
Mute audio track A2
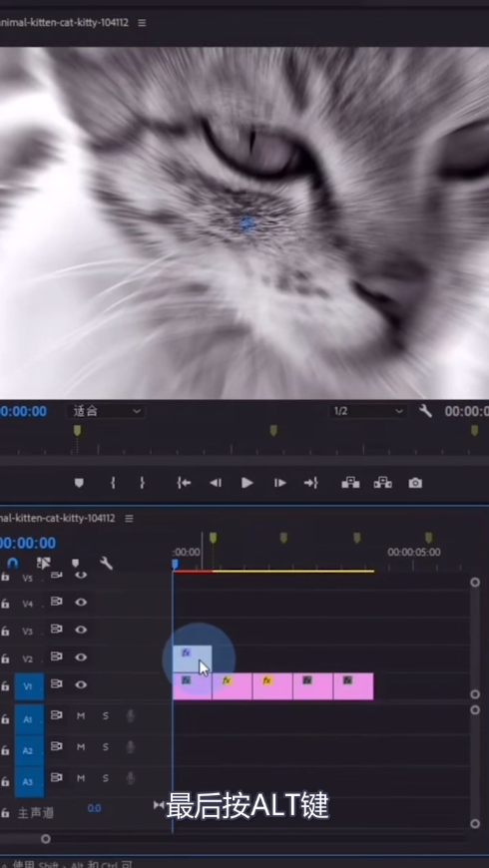click(x=81, y=747)
